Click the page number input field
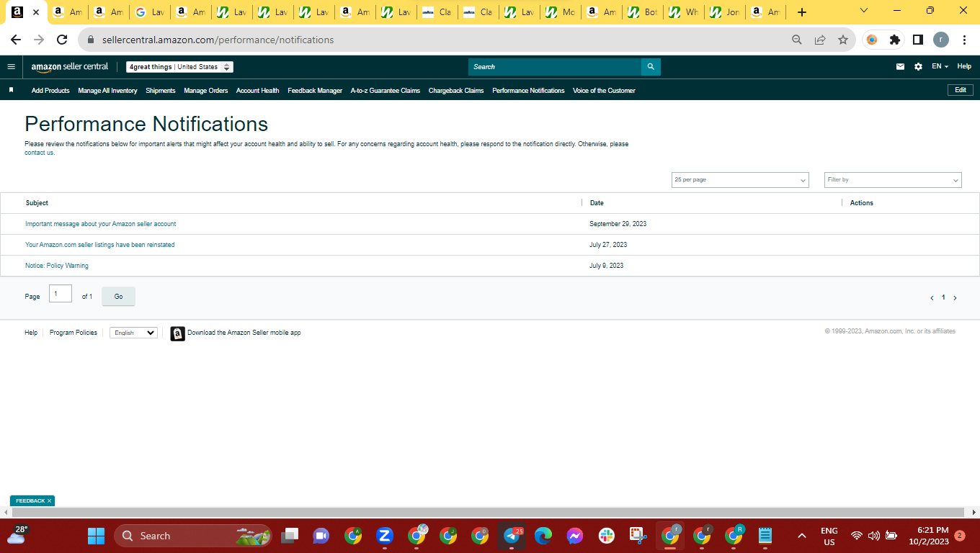This screenshot has width=980, height=553. click(61, 294)
